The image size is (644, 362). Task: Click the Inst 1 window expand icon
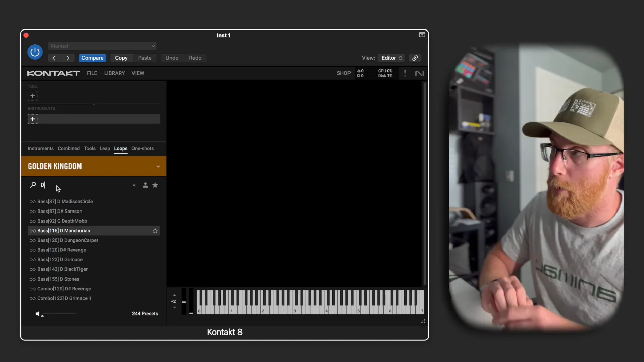tap(422, 35)
